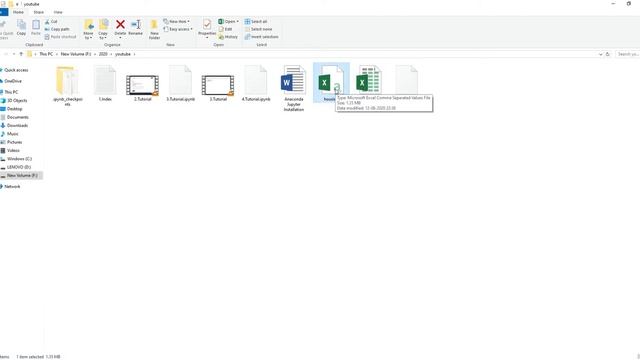Click the Search youtube input box

pos(627,54)
